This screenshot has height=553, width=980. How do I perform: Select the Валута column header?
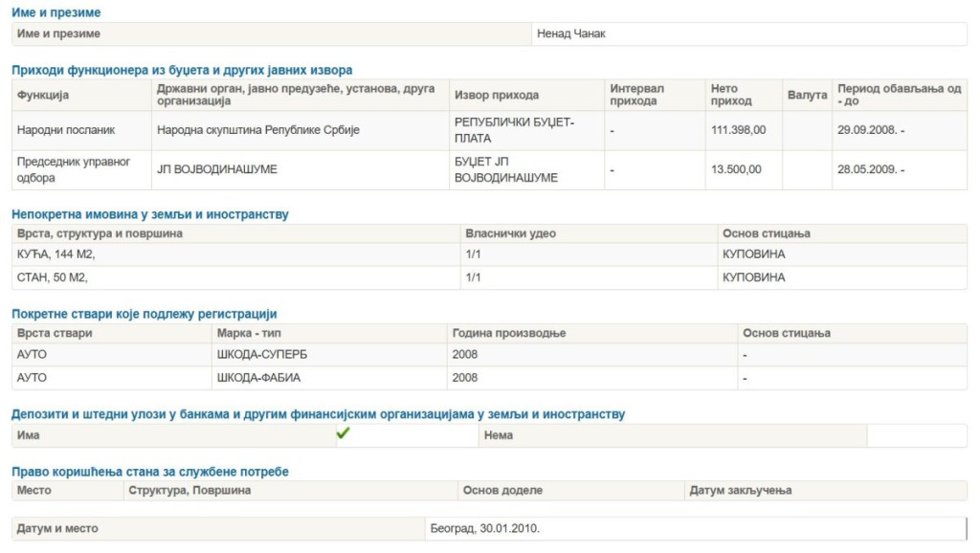pyautogui.click(x=807, y=95)
